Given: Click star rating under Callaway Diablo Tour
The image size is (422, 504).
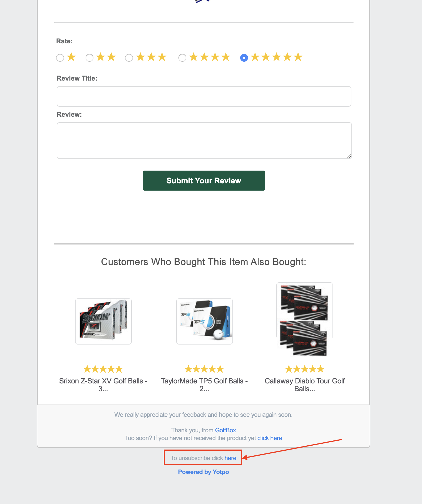Looking at the screenshot, I should (x=305, y=369).
